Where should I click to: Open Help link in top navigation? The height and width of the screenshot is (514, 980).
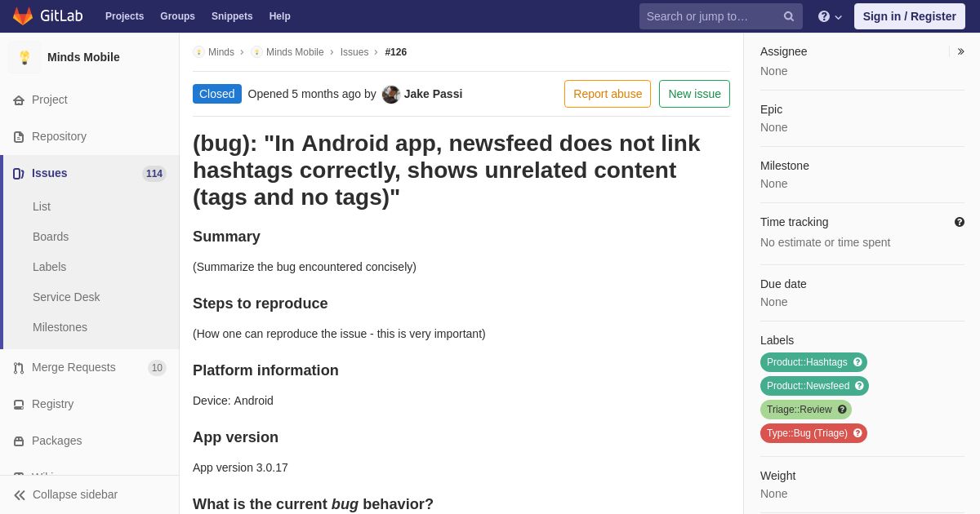[x=280, y=16]
